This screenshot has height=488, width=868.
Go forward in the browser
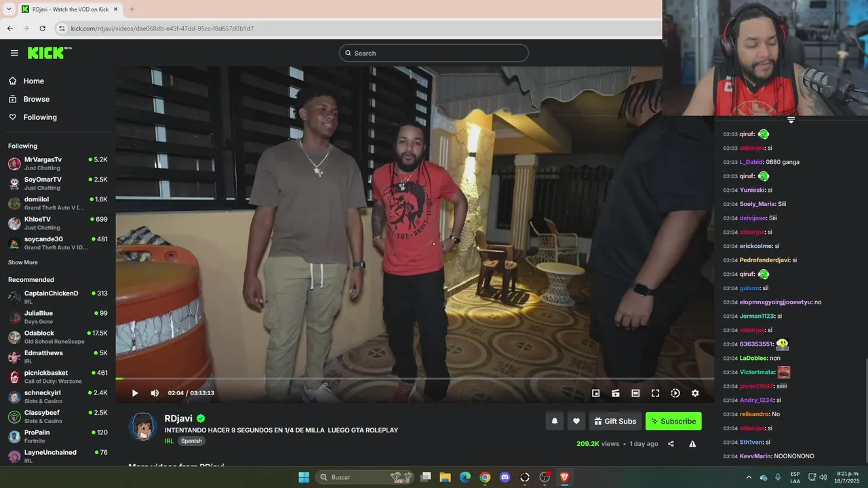coord(26,28)
